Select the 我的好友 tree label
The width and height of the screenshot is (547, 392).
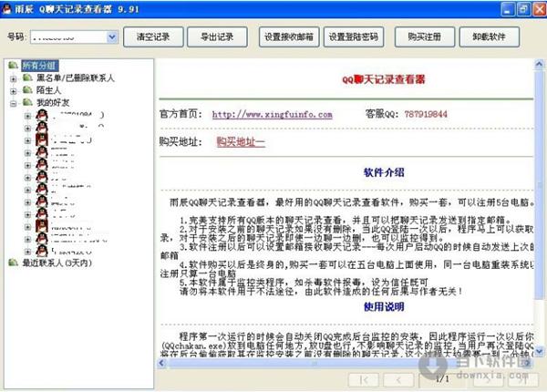pos(53,102)
